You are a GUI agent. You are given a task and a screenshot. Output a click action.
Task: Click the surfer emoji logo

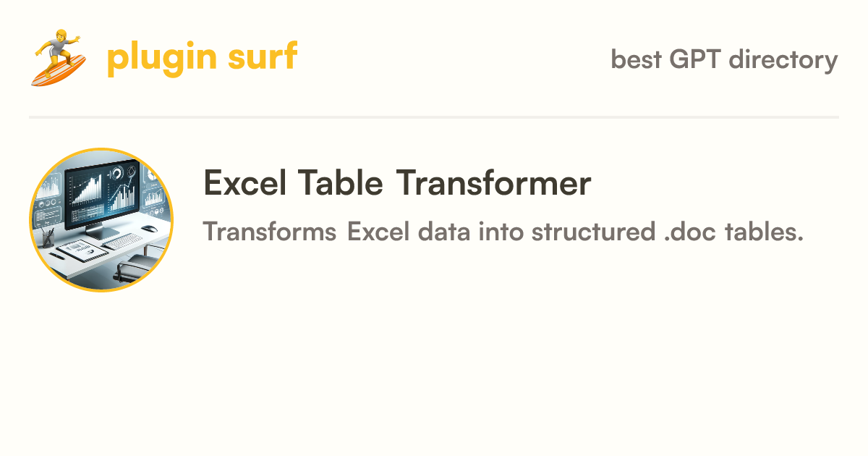click(x=59, y=57)
